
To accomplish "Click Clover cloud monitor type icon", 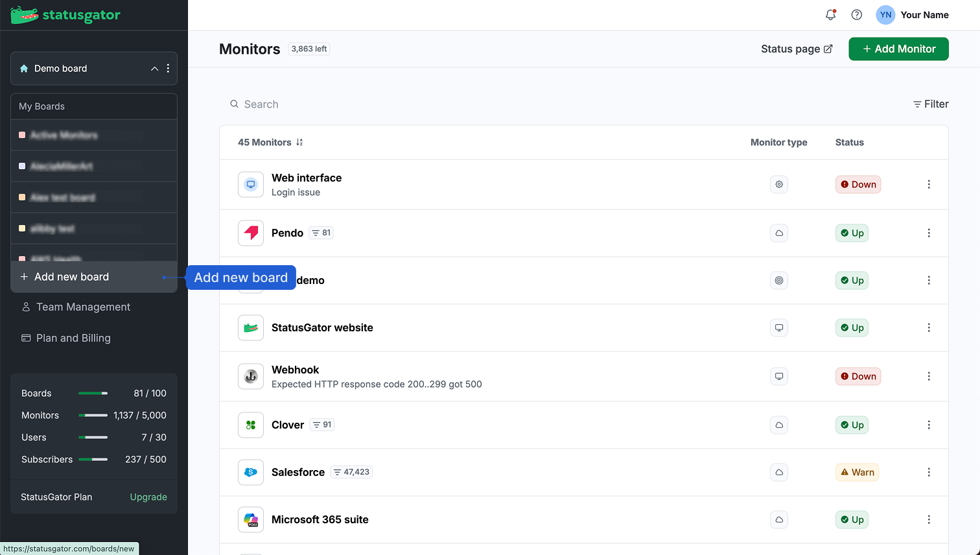I will pos(779,425).
